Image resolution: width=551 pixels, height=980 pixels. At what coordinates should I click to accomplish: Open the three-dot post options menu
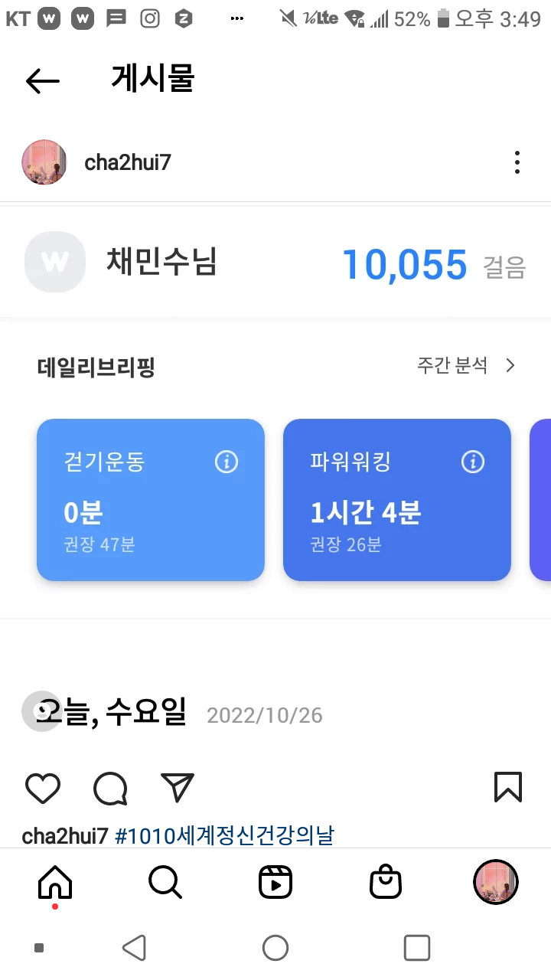click(x=517, y=162)
